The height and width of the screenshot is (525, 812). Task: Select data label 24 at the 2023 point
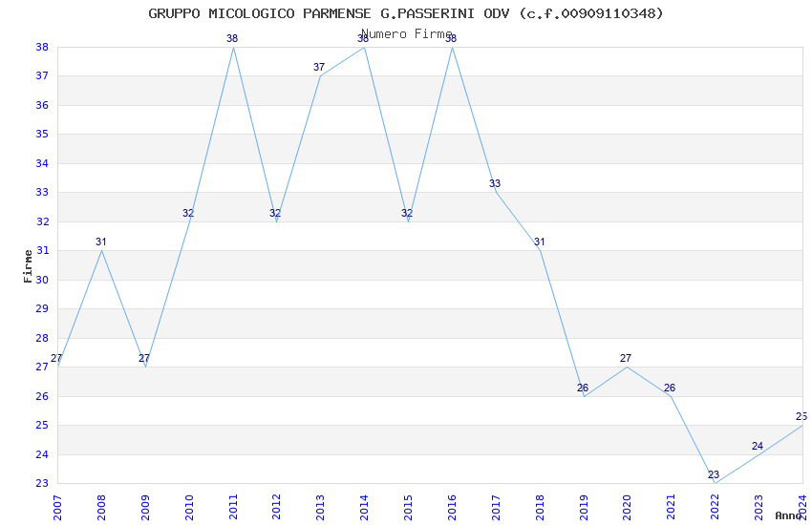[758, 446]
